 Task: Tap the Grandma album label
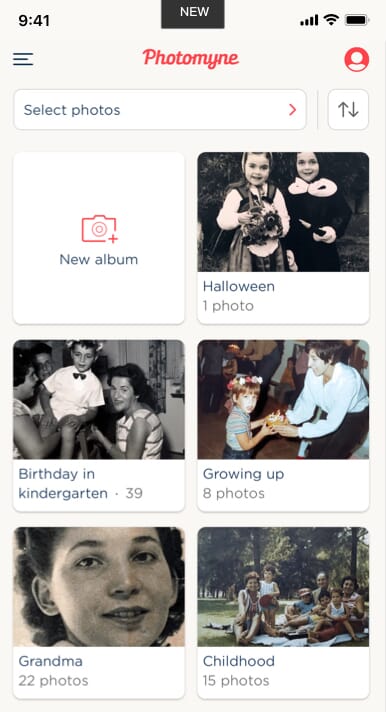(x=50, y=661)
